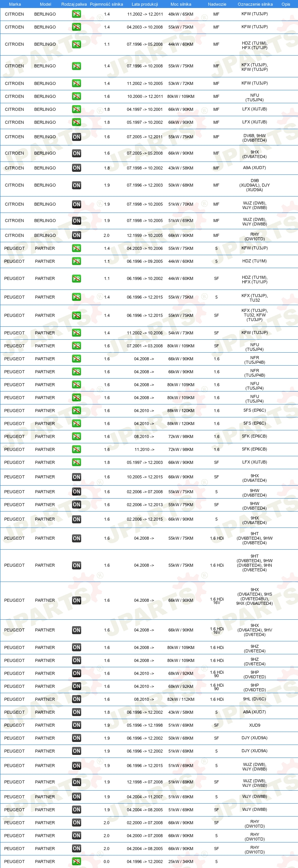Click PB icon in Partner 06.1996 -> 09.2005 row
Image resolution: width=298 pixels, height=868 pixels.
(x=77, y=261)
